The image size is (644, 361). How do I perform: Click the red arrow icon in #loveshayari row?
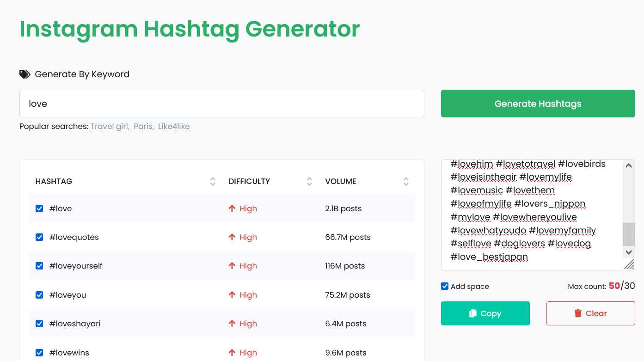232,324
